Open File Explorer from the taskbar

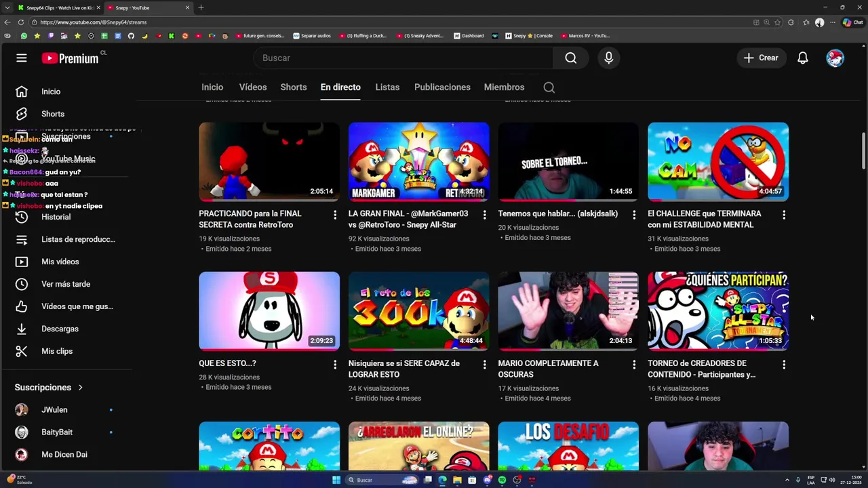point(457,480)
